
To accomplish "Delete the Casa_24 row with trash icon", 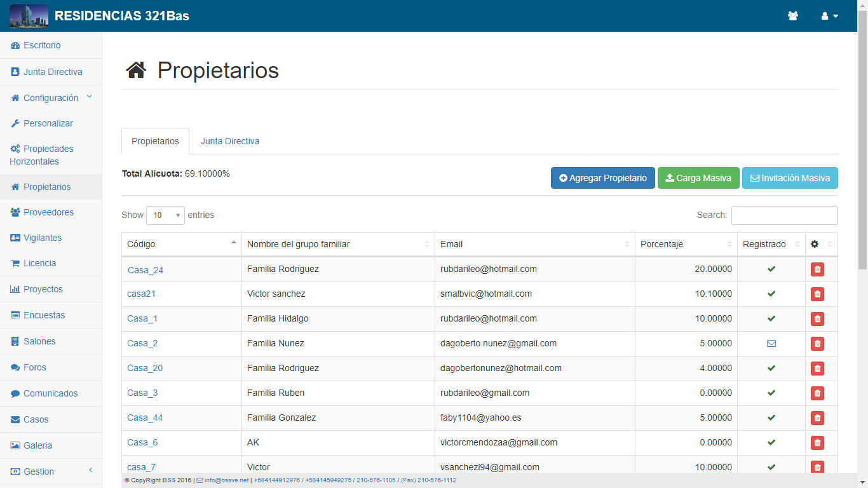I will click(817, 269).
